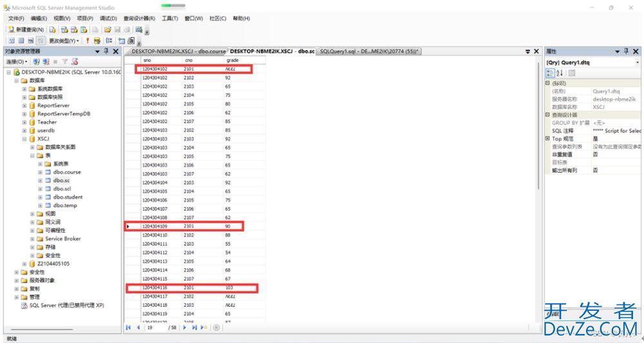
Task: Click the Database Engine Query icon beside New Query
Action: (x=53, y=30)
